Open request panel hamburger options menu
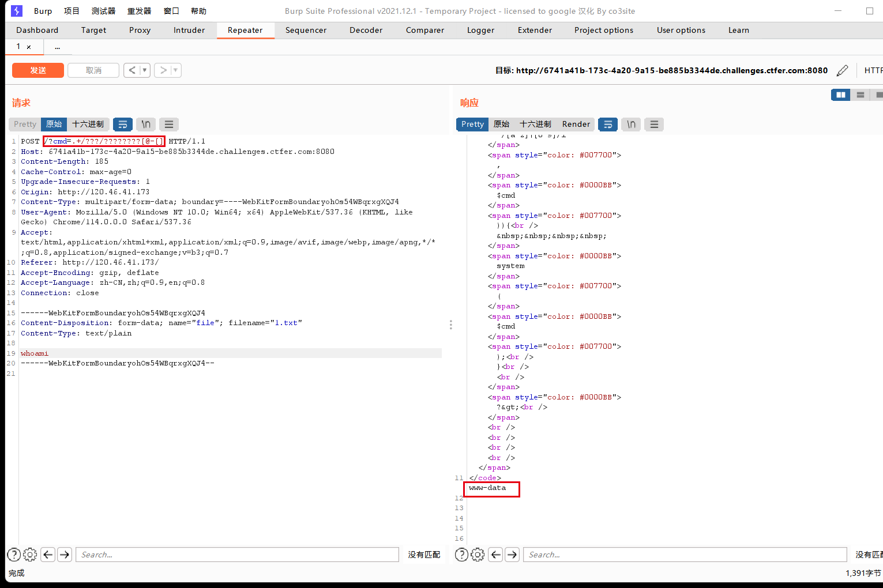 (x=169, y=124)
